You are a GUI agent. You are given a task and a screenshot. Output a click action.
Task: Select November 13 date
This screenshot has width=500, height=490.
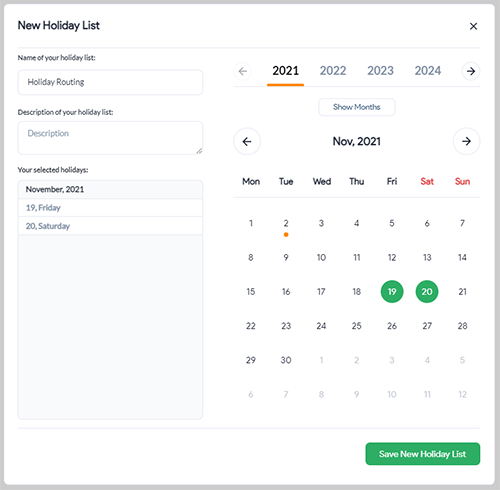click(427, 257)
